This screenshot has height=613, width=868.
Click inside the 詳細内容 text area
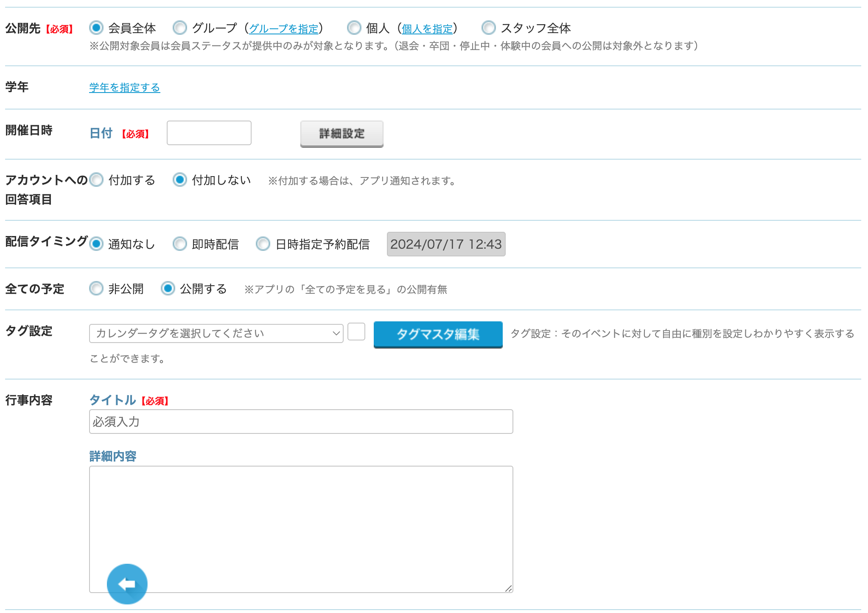tap(301, 529)
